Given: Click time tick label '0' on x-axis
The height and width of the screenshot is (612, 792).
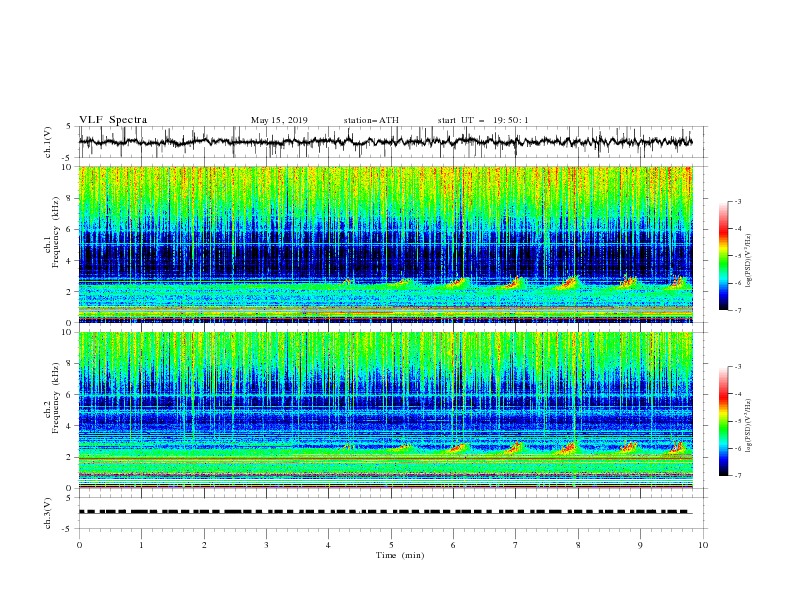Looking at the screenshot, I should (x=79, y=545).
